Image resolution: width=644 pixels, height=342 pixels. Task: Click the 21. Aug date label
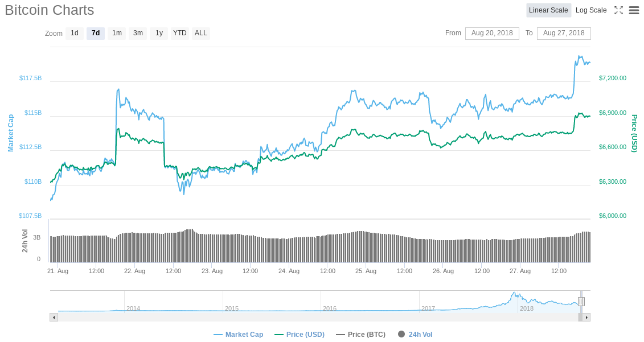pos(58,271)
